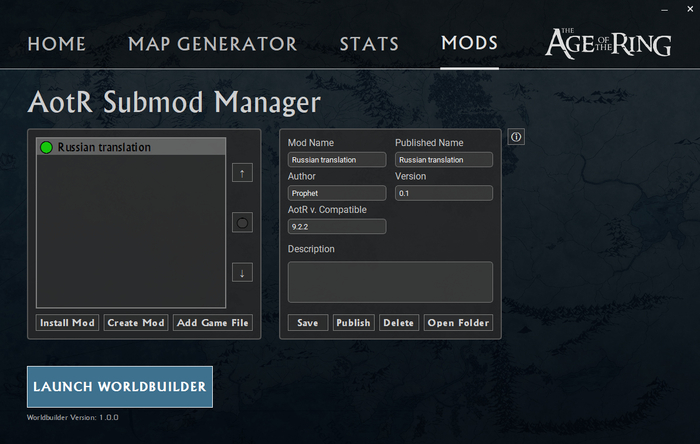Close the launcher window
Image resolution: width=700 pixels, height=444 pixels.
pos(687,10)
